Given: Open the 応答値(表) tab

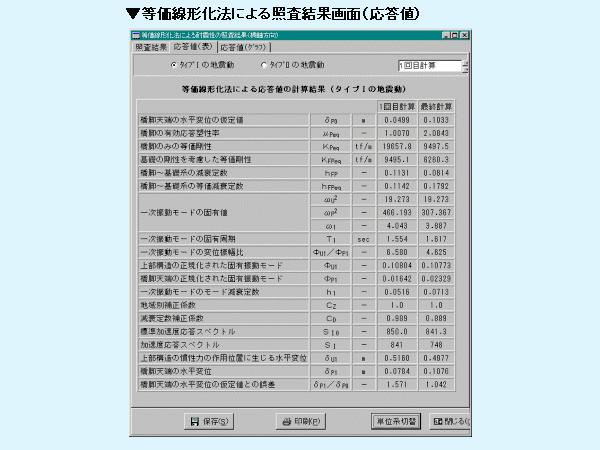Looking at the screenshot, I should [193, 46].
